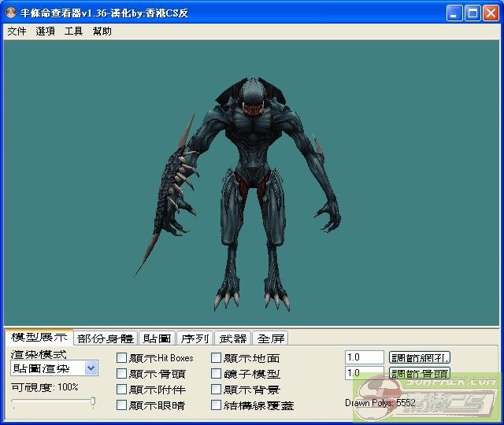Switch to the 序列 tab
This screenshot has height=425, width=504.
coord(195,338)
